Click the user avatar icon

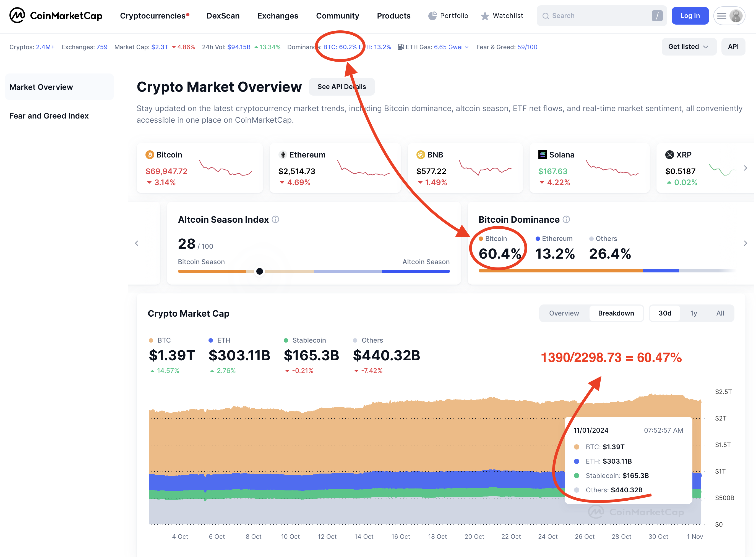click(736, 16)
